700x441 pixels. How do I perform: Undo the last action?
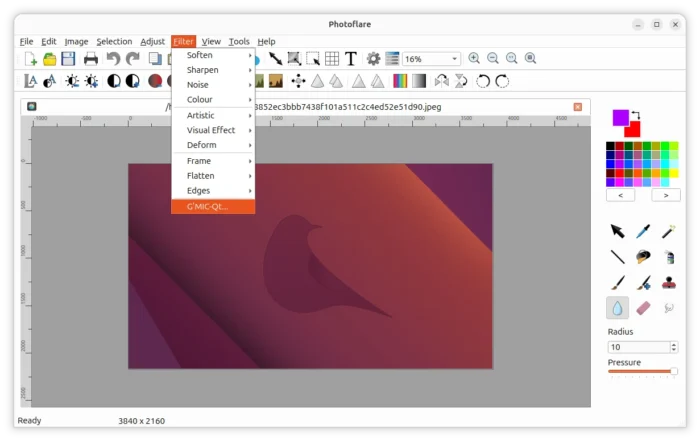point(113,58)
